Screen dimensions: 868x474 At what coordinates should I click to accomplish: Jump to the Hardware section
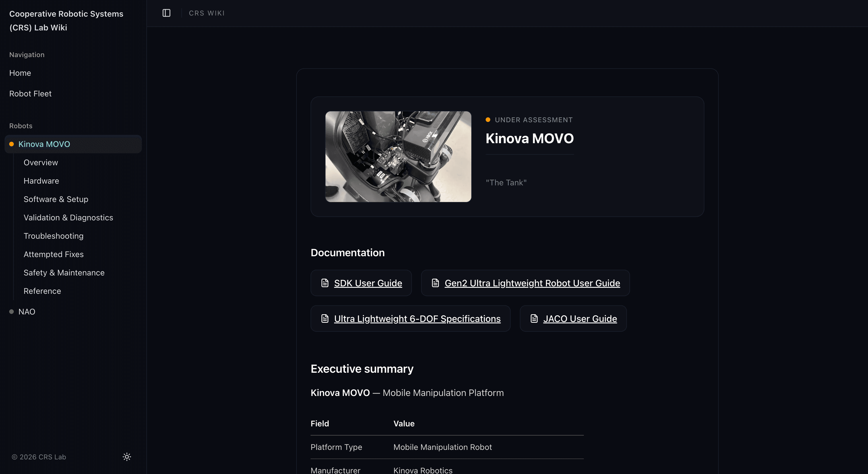pos(41,181)
